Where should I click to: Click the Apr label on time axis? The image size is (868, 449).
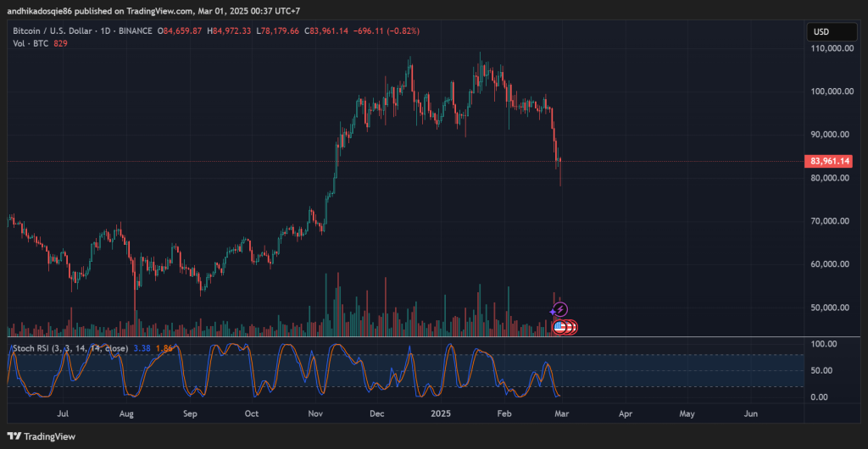coord(626,413)
